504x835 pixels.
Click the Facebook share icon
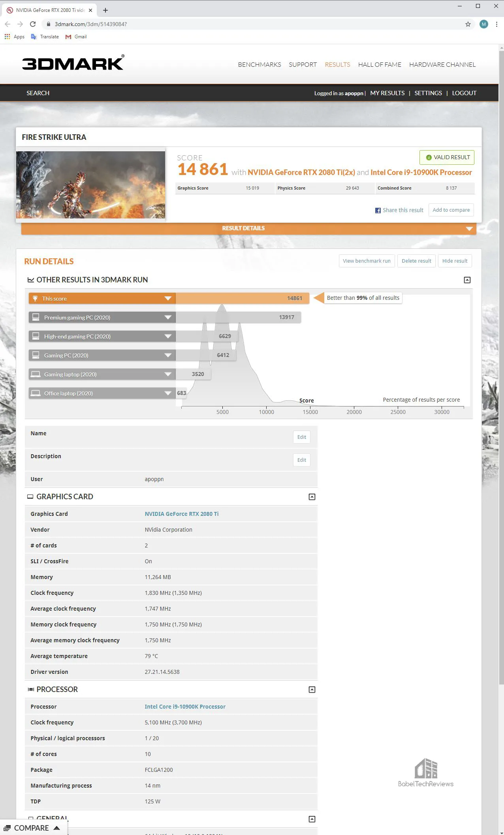[x=378, y=211]
